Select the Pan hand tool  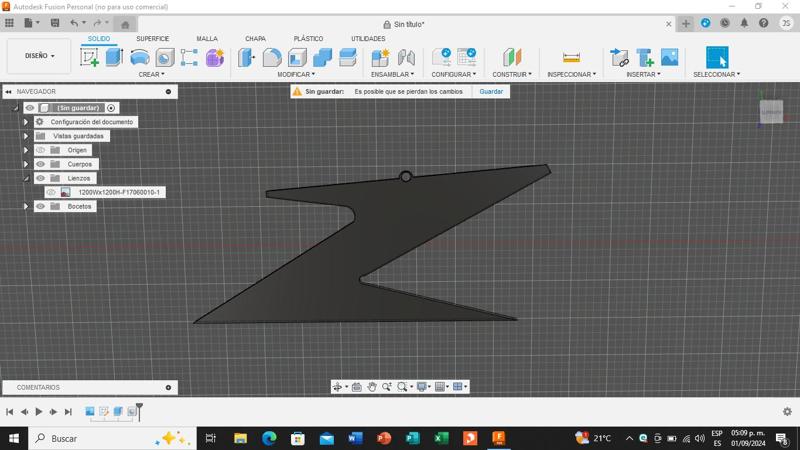372,387
